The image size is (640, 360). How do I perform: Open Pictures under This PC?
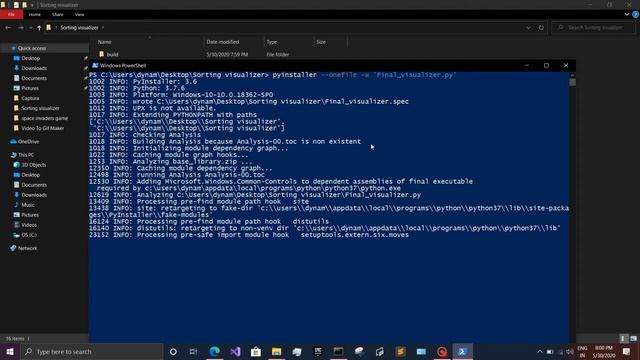(x=30, y=215)
